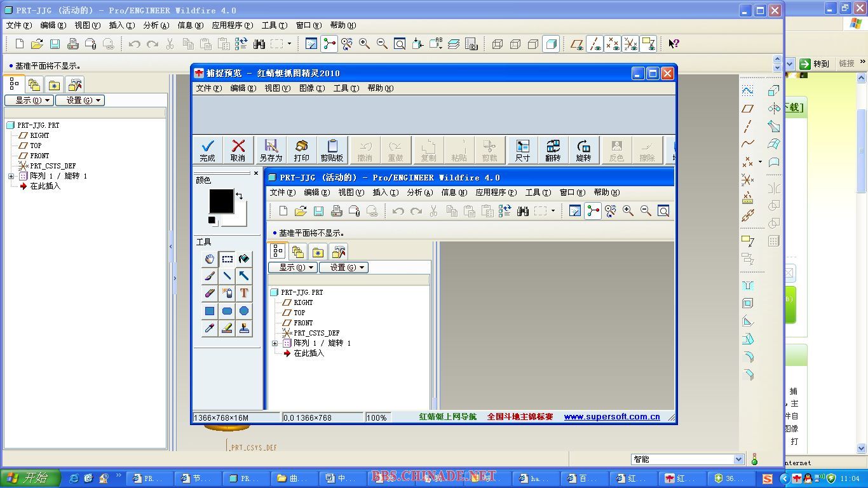Select the straight line drawing tool
The height and width of the screenshot is (488, 868).
[227, 276]
